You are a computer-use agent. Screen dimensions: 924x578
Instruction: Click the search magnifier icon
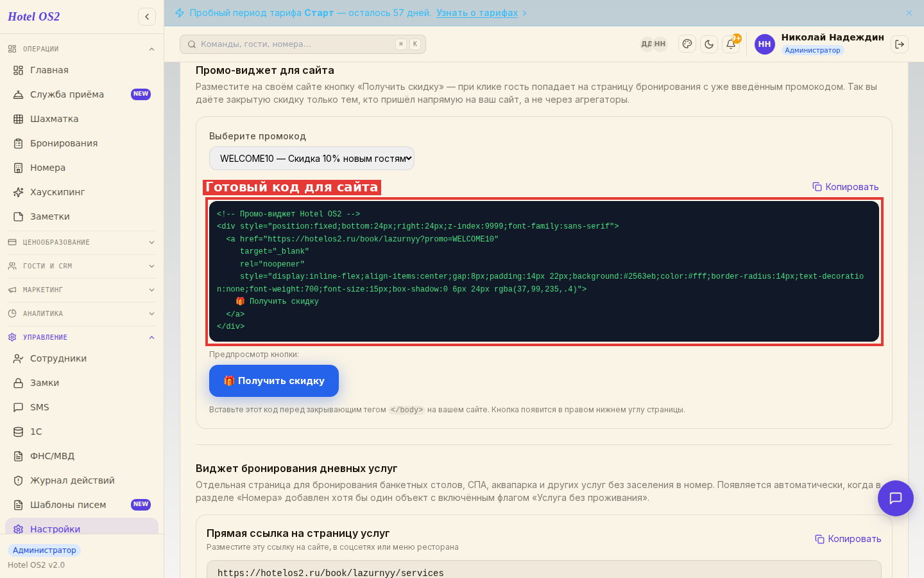pyautogui.click(x=192, y=44)
